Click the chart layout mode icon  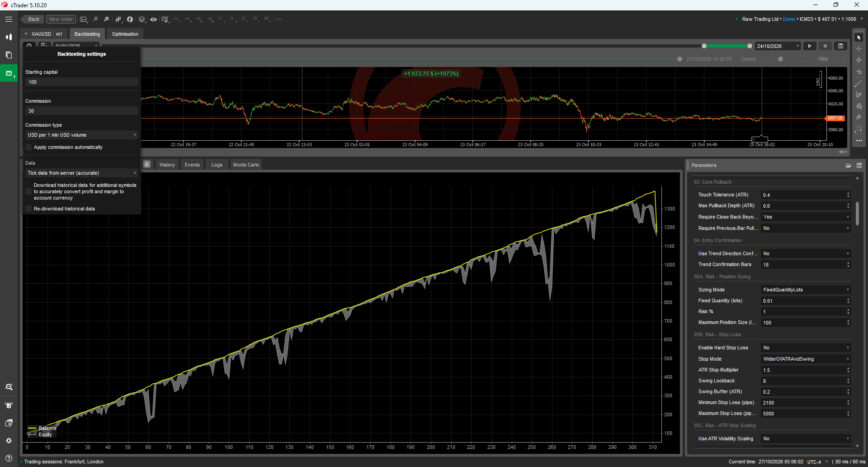(84, 19)
